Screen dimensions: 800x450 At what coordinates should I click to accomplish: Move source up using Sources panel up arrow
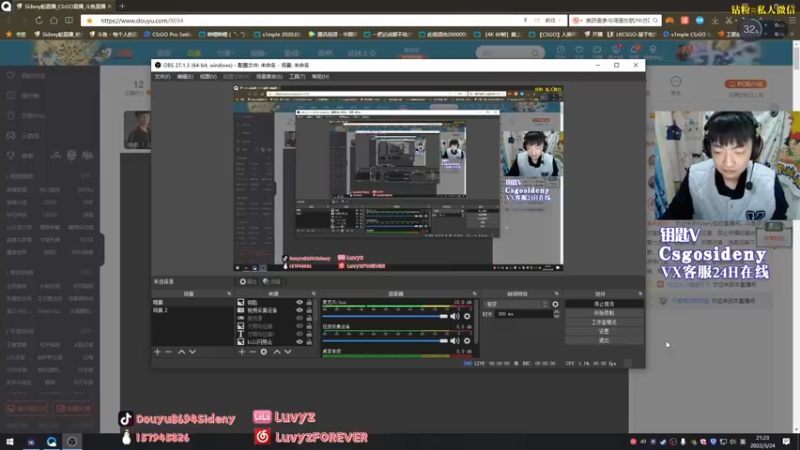tap(277, 352)
